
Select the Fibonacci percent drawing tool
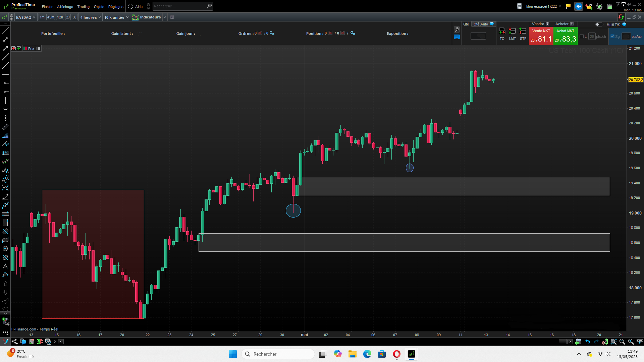tap(5, 153)
